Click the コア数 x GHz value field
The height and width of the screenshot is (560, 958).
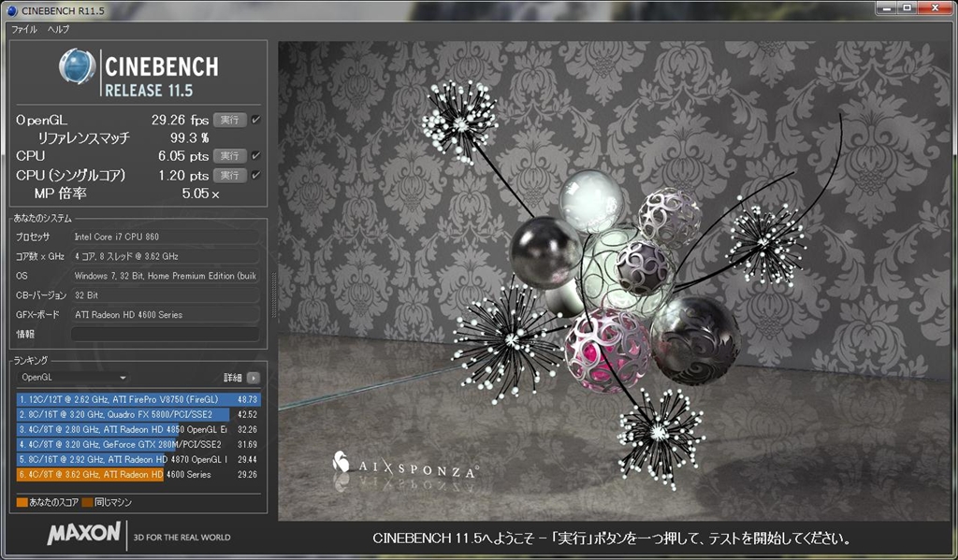click(x=165, y=256)
